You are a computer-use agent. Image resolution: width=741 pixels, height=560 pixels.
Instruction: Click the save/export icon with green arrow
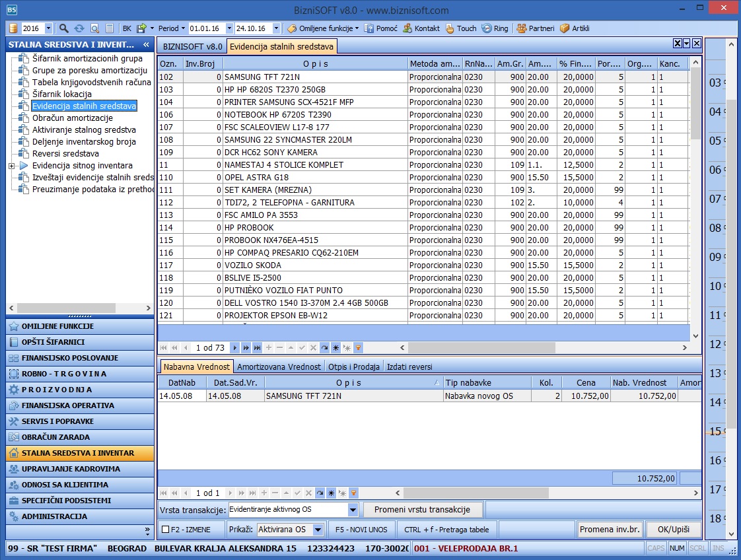pos(141,28)
